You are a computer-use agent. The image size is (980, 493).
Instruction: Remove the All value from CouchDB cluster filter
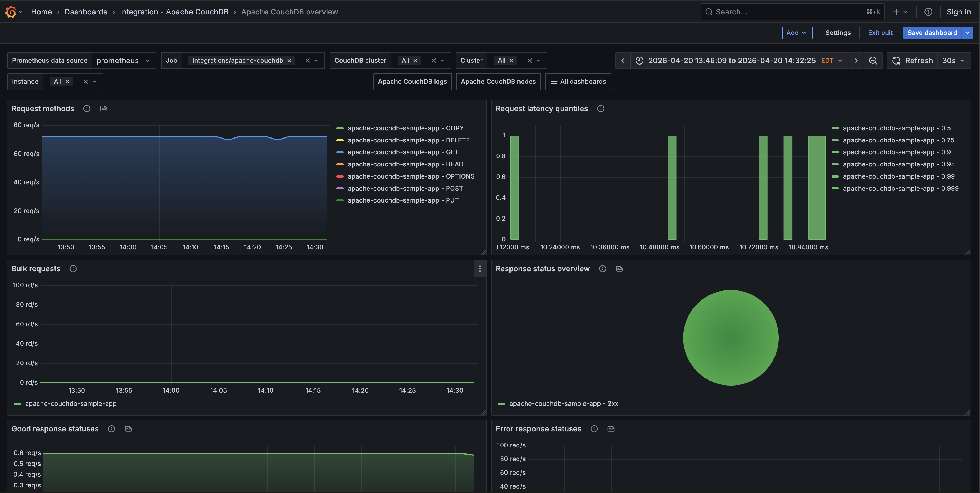415,60
